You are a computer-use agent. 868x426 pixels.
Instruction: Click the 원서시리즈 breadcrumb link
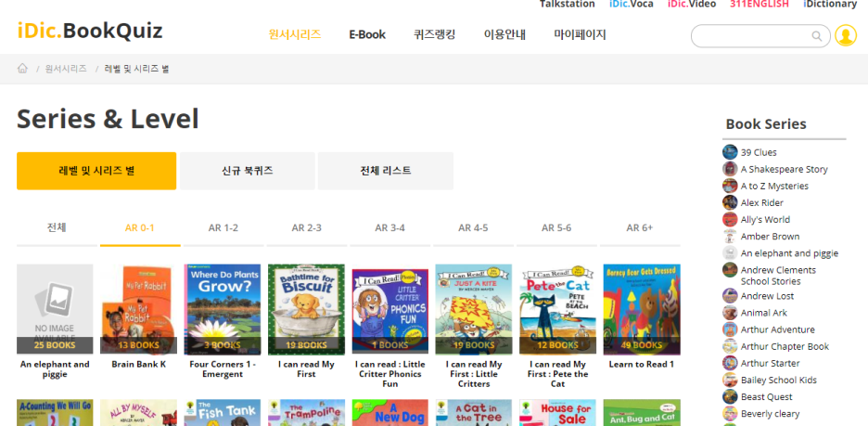pos(66,69)
